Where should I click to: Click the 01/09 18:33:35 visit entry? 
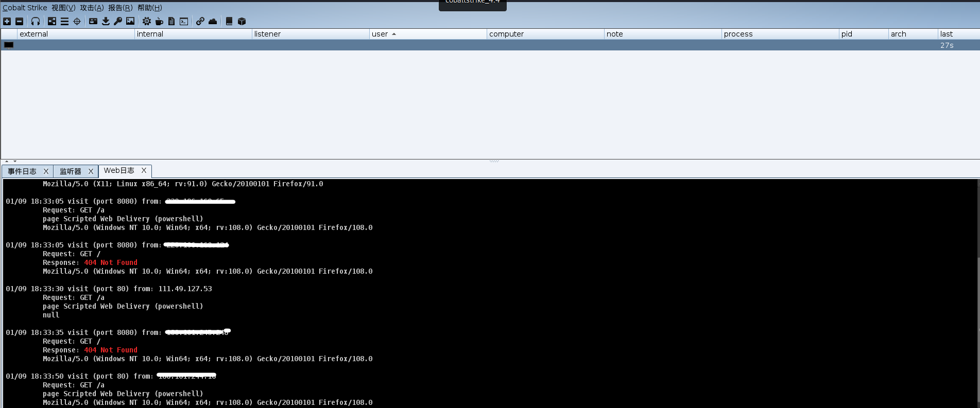tap(118, 332)
